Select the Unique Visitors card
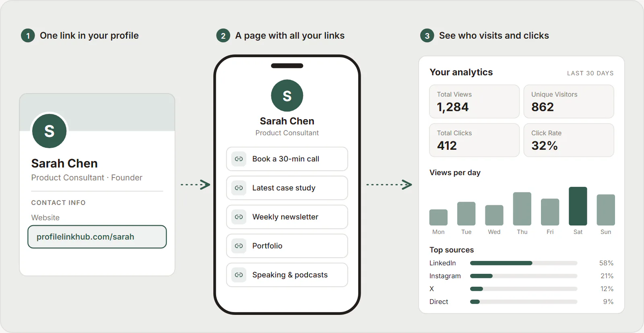The image size is (644, 333). point(569,101)
